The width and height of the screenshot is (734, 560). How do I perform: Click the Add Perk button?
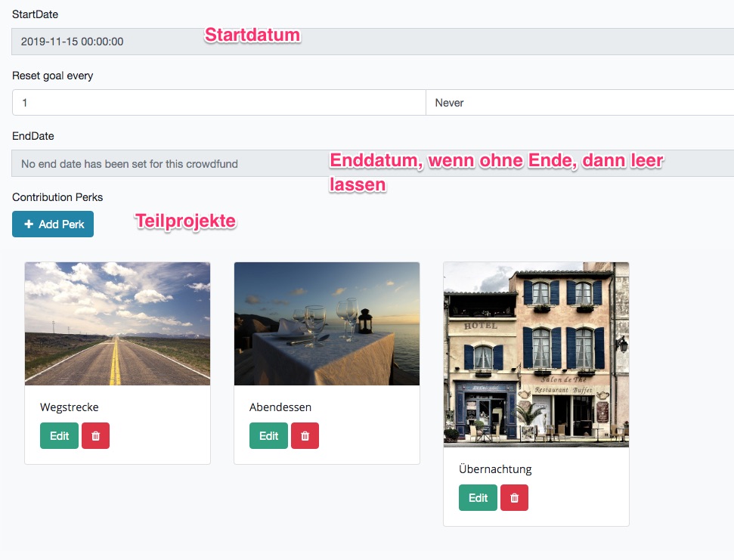coord(53,224)
